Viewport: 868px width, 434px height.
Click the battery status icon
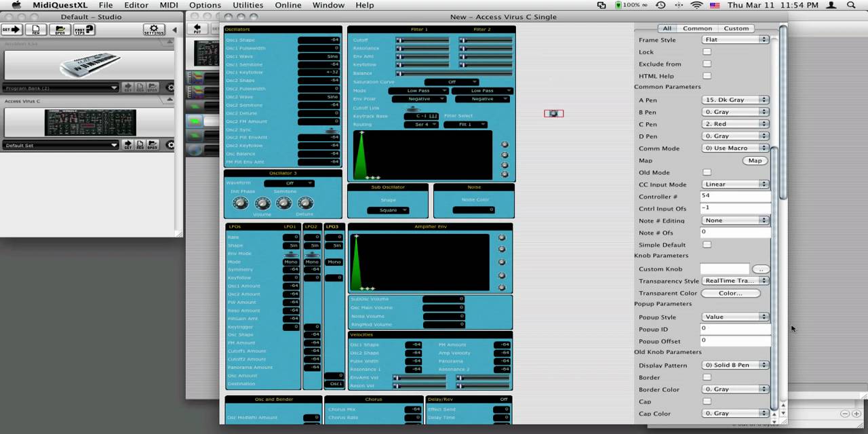tap(618, 5)
